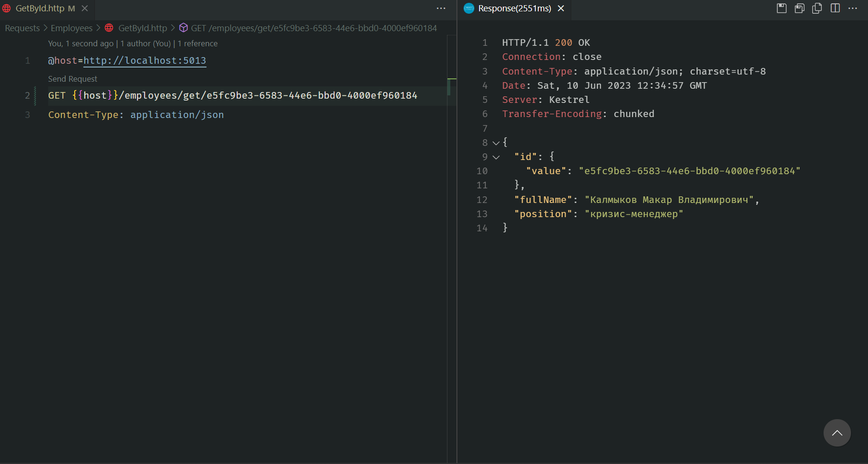Click the Save Response icon
This screenshot has height=464, width=868.
tap(782, 8)
